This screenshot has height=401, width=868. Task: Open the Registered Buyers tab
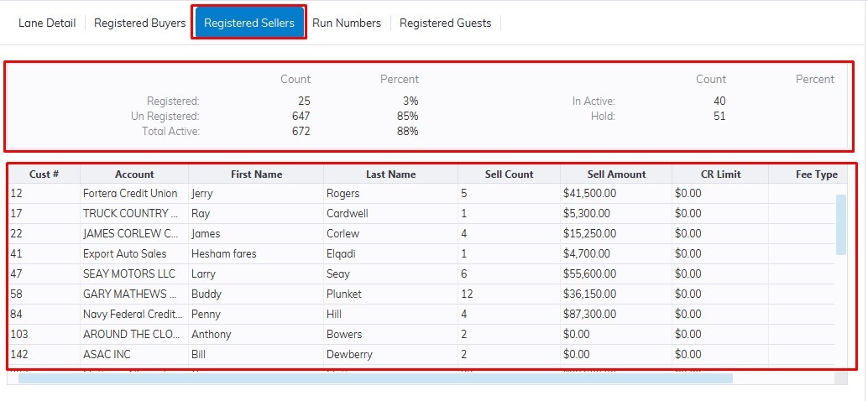coord(139,23)
